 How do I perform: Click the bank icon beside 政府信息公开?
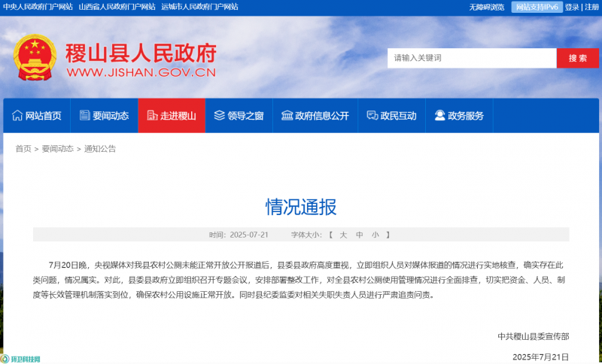[287, 116]
